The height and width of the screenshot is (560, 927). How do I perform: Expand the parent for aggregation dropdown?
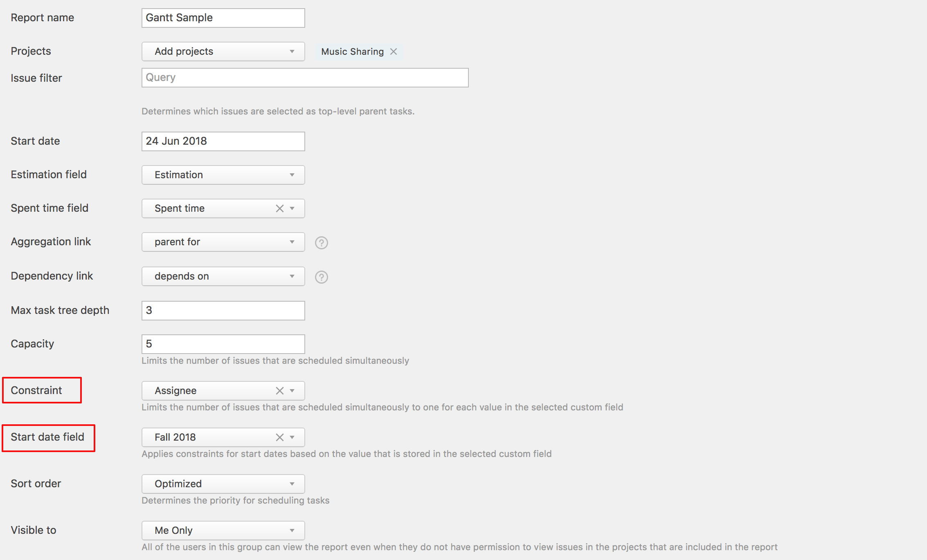pos(223,242)
